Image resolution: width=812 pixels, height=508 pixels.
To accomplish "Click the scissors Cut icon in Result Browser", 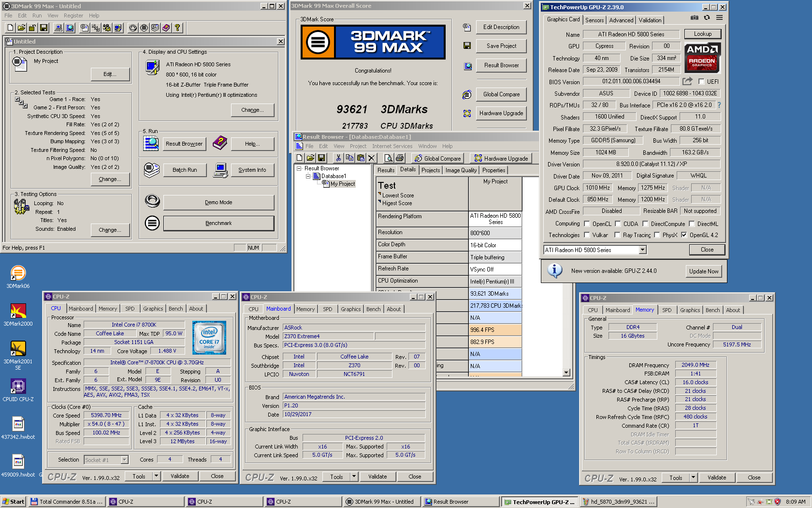I will pos(338,158).
